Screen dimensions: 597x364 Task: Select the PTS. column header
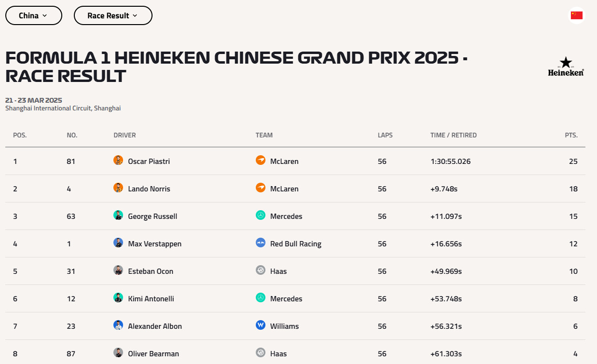[x=571, y=135]
